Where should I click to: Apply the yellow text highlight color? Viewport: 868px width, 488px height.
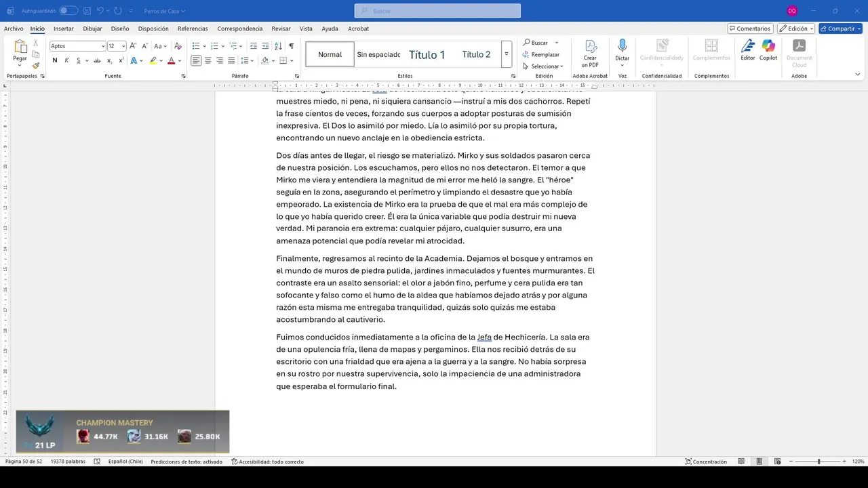[x=153, y=60]
